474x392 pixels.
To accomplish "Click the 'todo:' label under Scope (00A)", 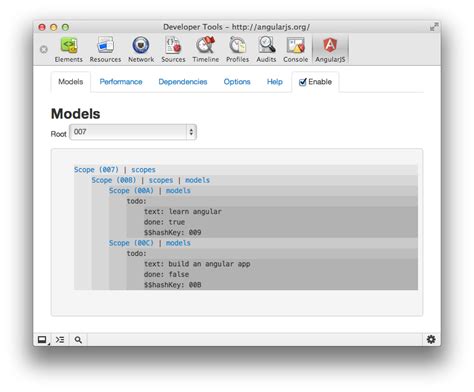I will (x=136, y=201).
